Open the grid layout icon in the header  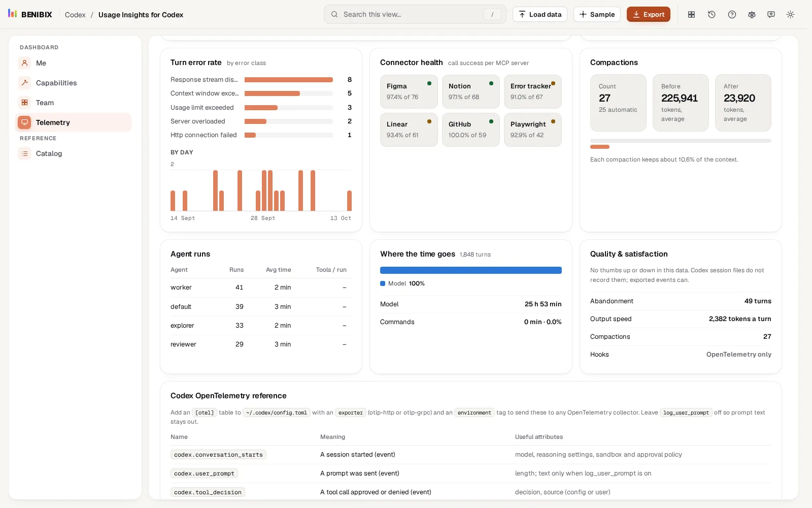[691, 15]
